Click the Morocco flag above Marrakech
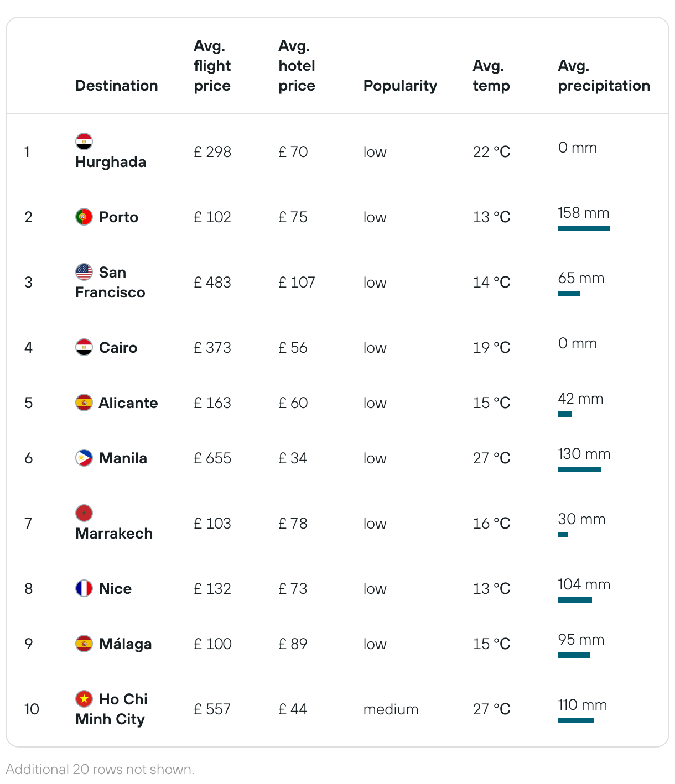 pyautogui.click(x=84, y=513)
